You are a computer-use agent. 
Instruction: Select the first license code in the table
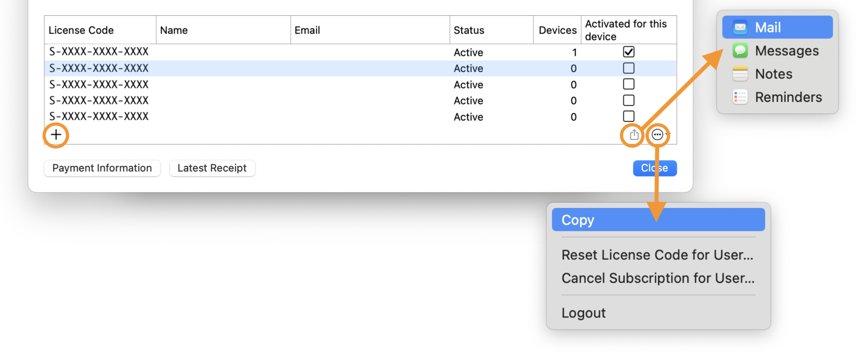(x=99, y=52)
